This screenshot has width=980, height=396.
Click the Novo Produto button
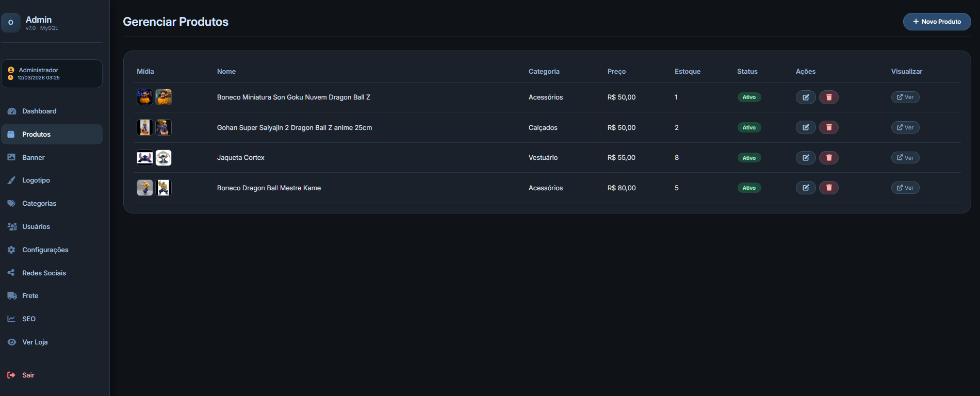pos(936,22)
